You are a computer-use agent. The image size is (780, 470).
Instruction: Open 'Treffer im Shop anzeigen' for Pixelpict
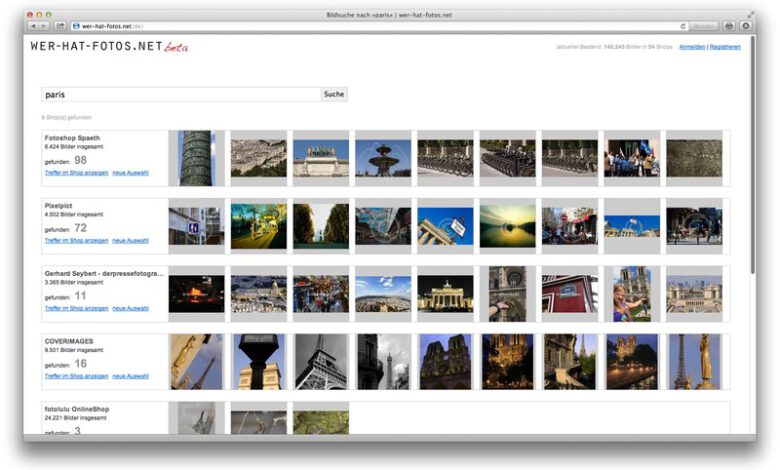tap(77, 241)
